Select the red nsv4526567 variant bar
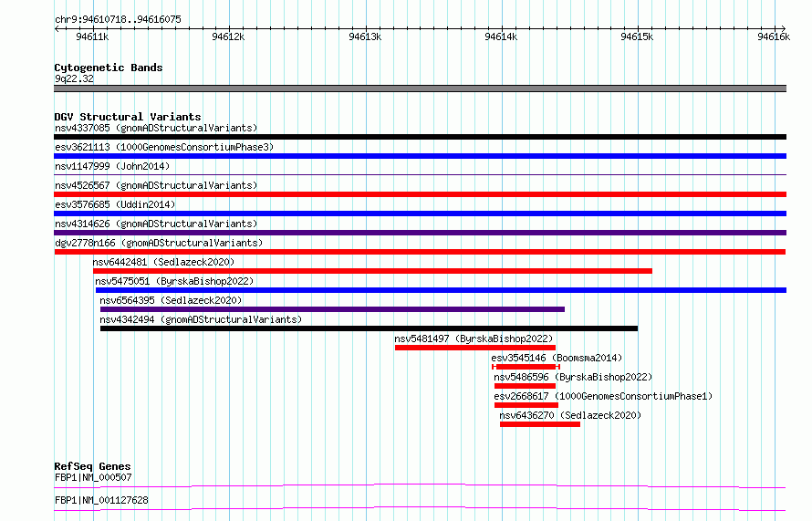The image size is (812, 521). point(420,194)
